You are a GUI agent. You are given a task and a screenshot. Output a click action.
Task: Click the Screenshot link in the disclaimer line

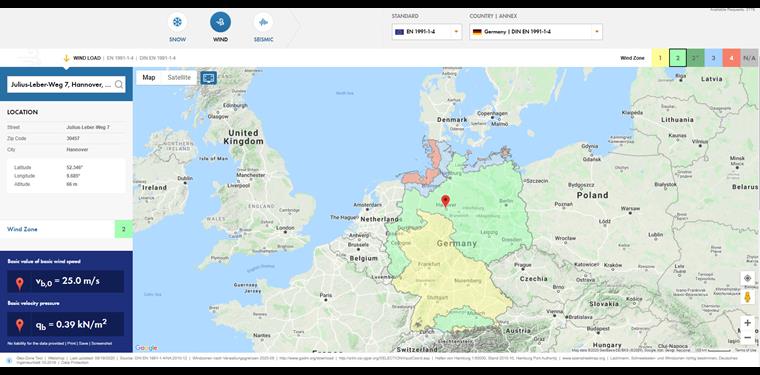[101, 344]
